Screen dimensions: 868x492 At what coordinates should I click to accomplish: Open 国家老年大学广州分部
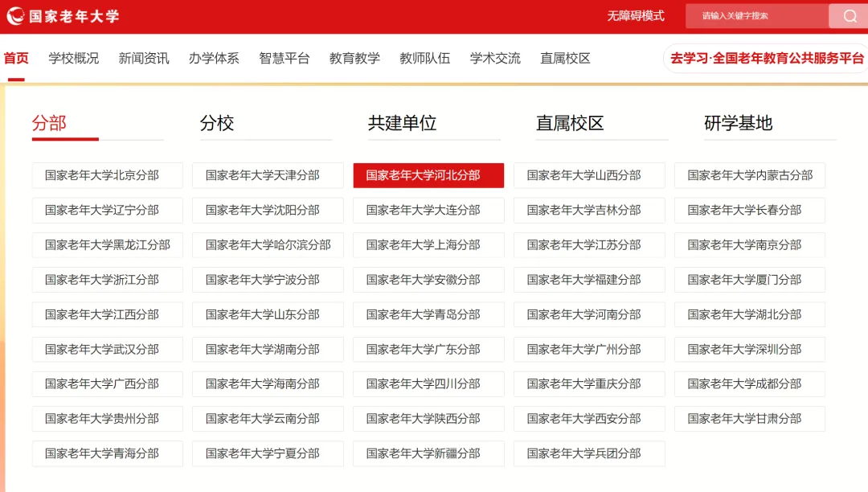(x=590, y=350)
